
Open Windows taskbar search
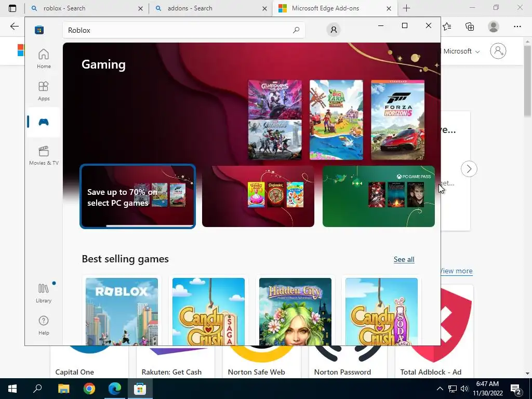click(37, 389)
